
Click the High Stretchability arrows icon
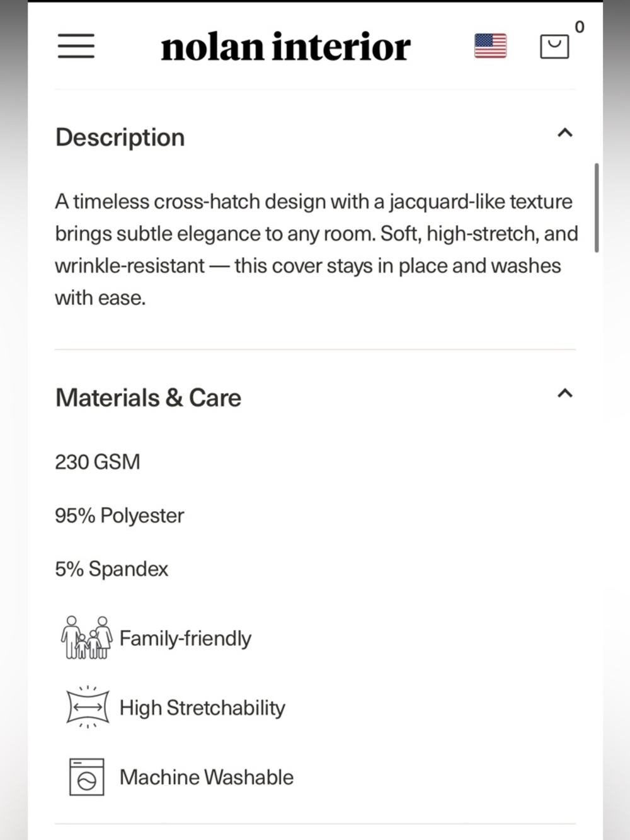point(87,707)
